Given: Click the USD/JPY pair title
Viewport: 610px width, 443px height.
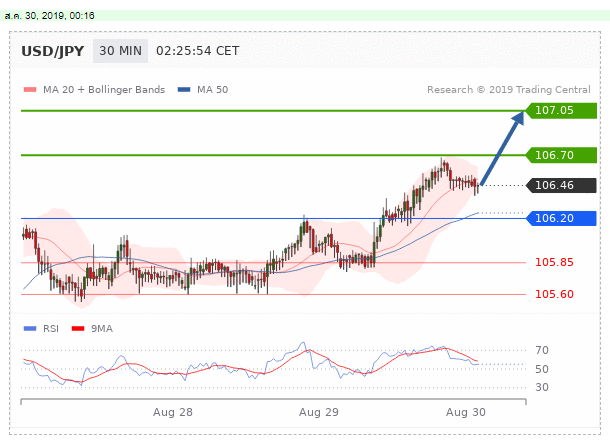Looking at the screenshot, I should (x=53, y=51).
